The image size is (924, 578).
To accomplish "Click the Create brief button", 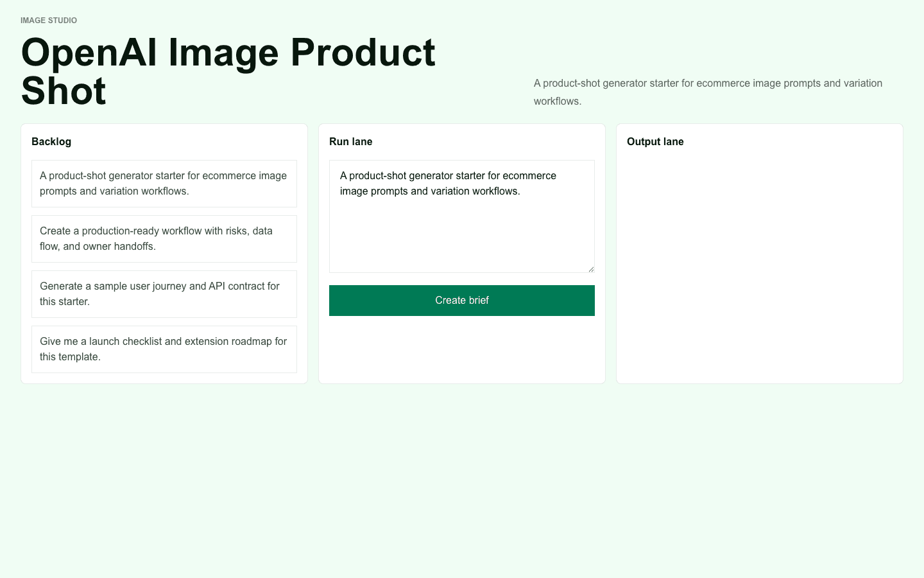I will pos(462,301).
